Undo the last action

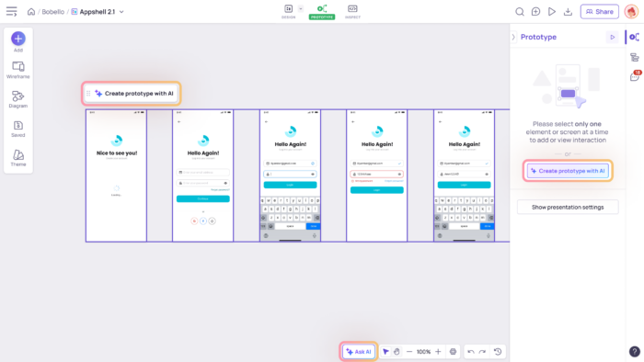coord(471,352)
